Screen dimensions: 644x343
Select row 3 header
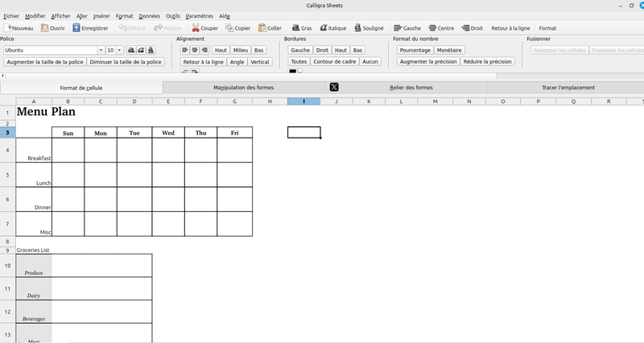click(7, 132)
